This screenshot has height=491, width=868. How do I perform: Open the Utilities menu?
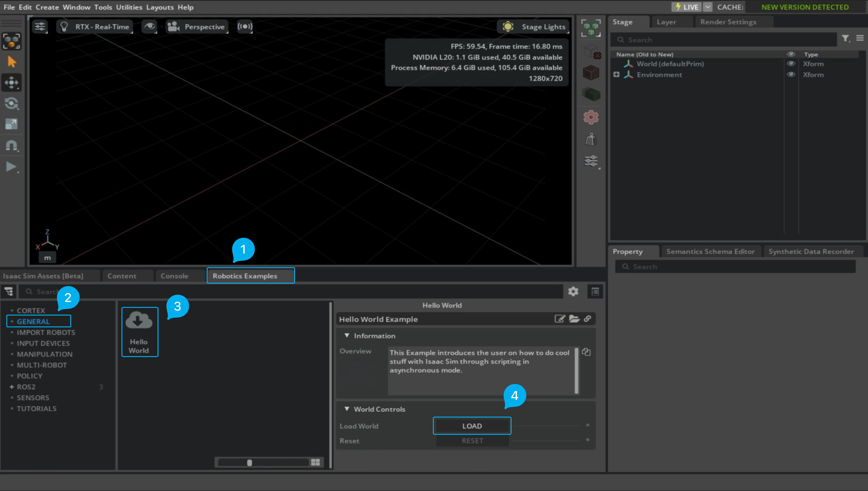point(129,7)
